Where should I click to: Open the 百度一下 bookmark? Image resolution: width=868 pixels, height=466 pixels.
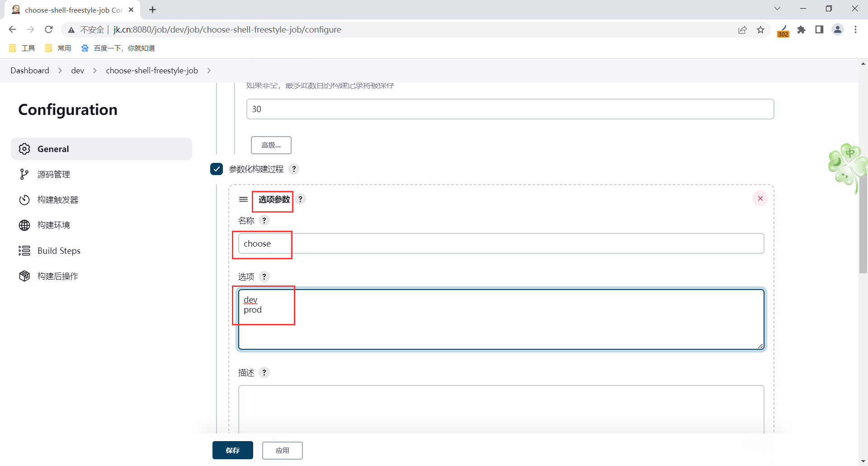click(x=118, y=48)
